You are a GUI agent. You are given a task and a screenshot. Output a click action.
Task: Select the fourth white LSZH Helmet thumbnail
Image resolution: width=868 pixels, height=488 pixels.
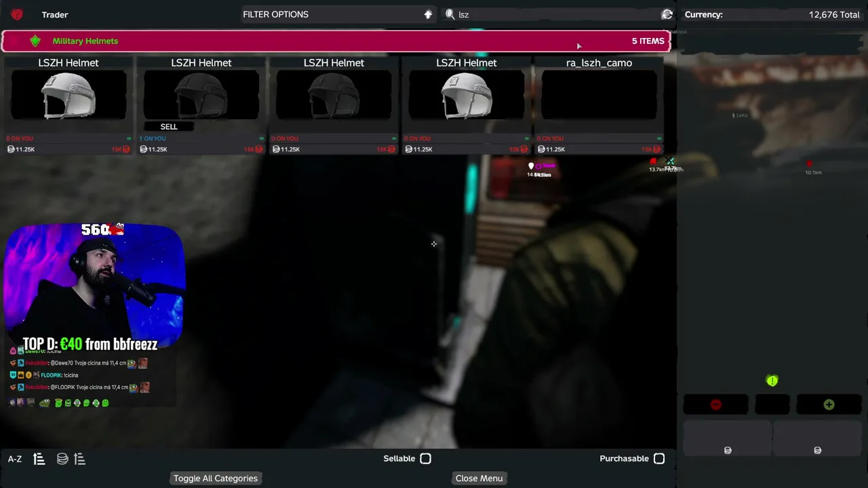pyautogui.click(x=467, y=96)
